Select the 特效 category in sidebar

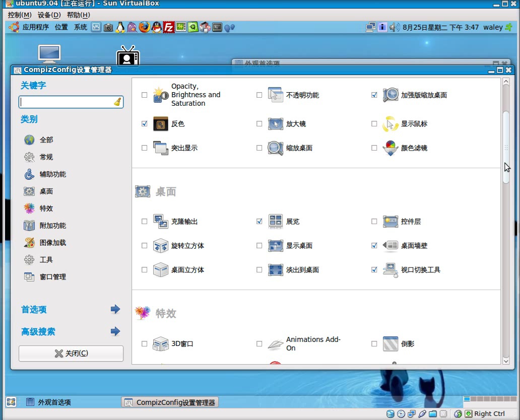click(x=38, y=208)
